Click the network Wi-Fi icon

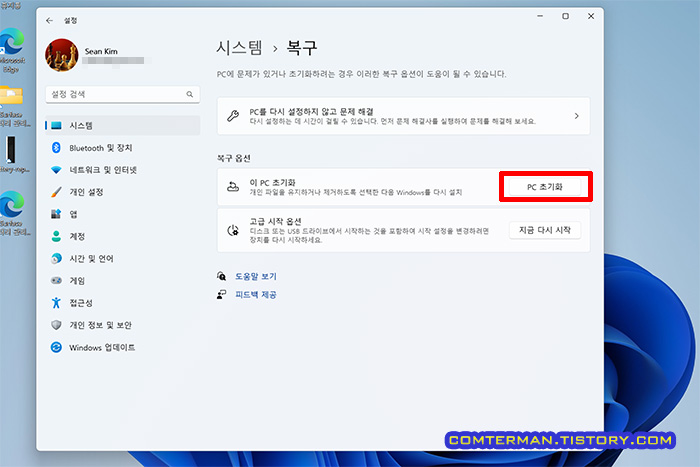point(56,170)
